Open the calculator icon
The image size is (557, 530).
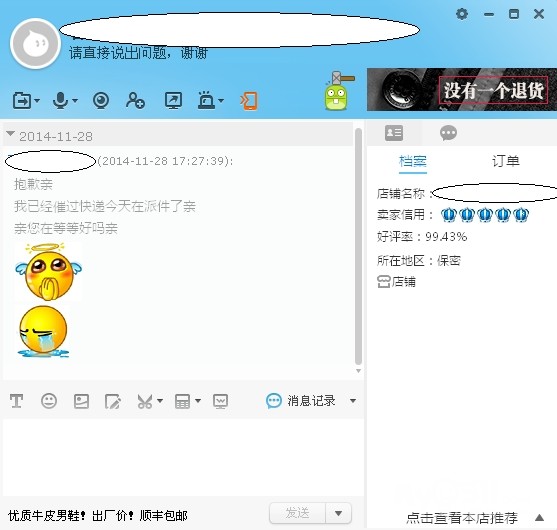tap(182, 401)
